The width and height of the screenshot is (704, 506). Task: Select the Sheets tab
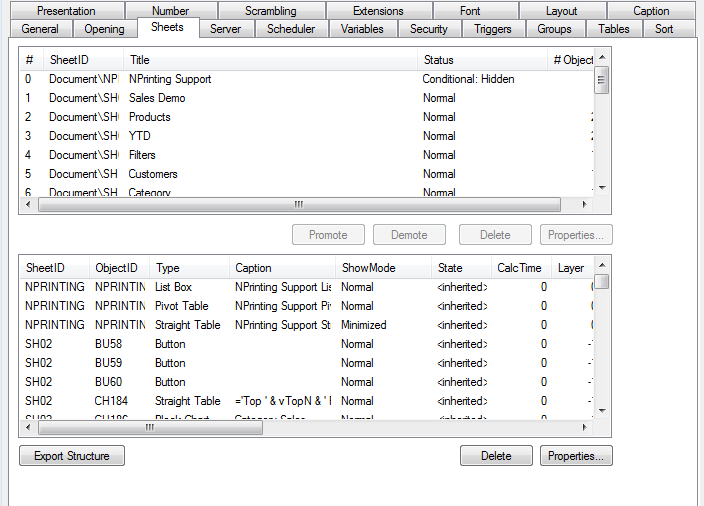pyautogui.click(x=167, y=27)
